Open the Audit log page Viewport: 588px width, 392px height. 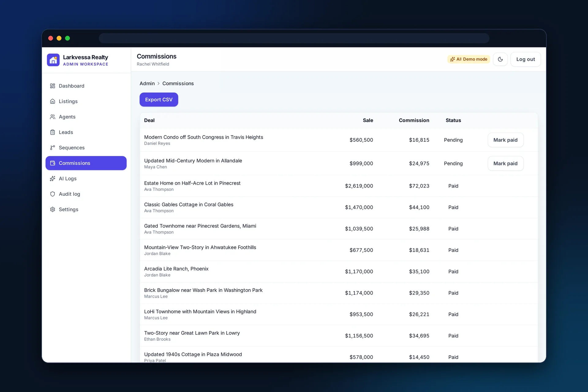pos(86,194)
